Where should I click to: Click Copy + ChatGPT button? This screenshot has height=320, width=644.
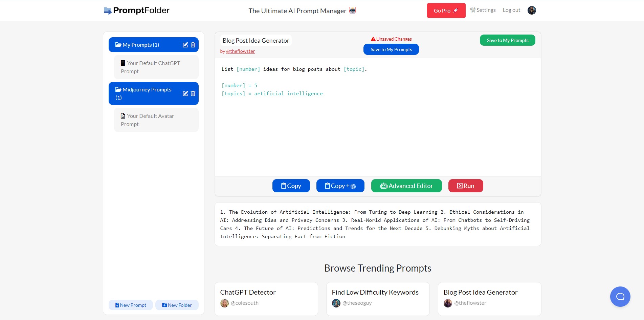point(340,186)
